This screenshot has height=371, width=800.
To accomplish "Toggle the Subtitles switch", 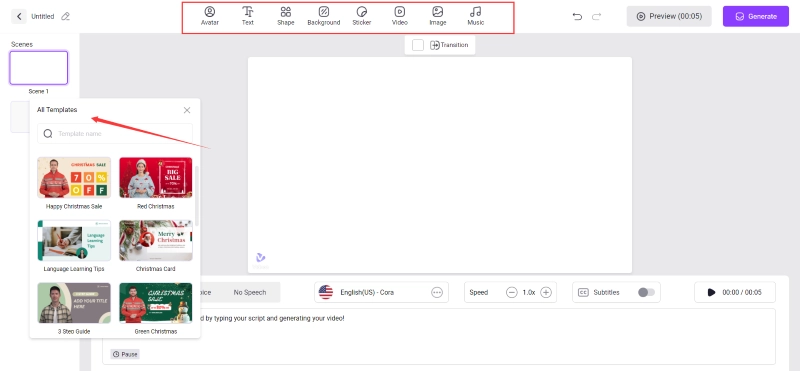I will click(646, 292).
